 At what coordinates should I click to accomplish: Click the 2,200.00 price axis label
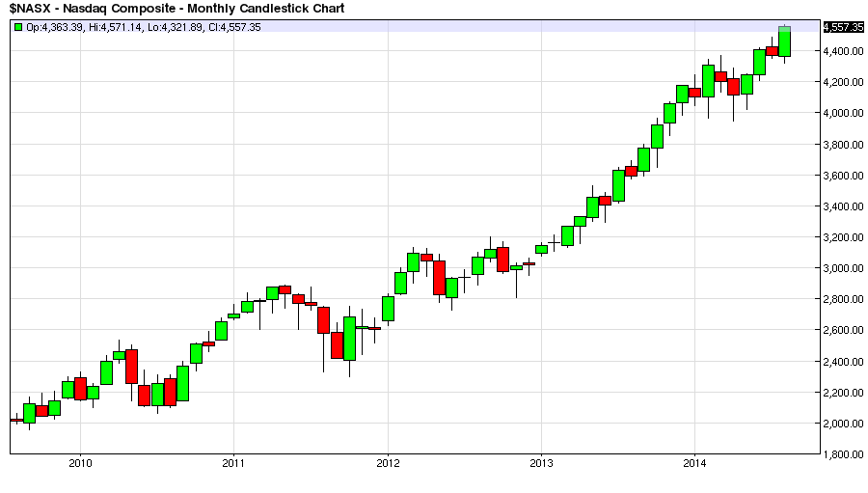[843, 393]
